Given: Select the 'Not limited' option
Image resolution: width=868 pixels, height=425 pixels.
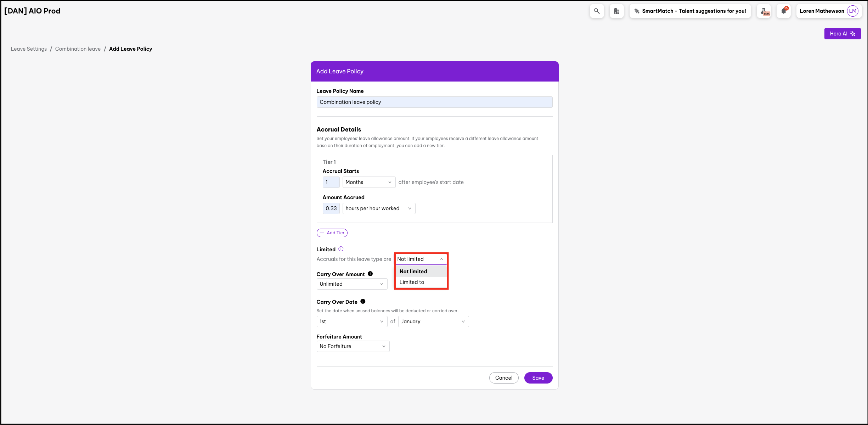Looking at the screenshot, I should [413, 272].
